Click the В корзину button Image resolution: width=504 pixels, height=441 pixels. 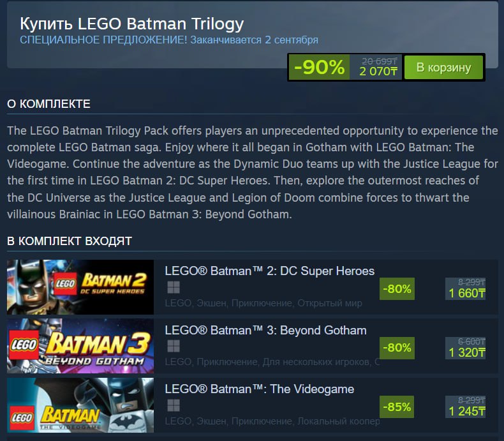click(x=443, y=67)
